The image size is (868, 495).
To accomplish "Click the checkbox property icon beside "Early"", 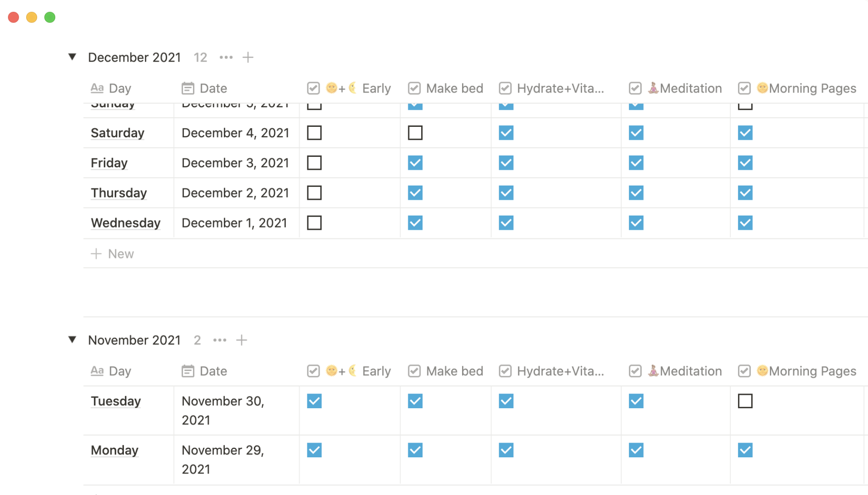I will point(313,88).
